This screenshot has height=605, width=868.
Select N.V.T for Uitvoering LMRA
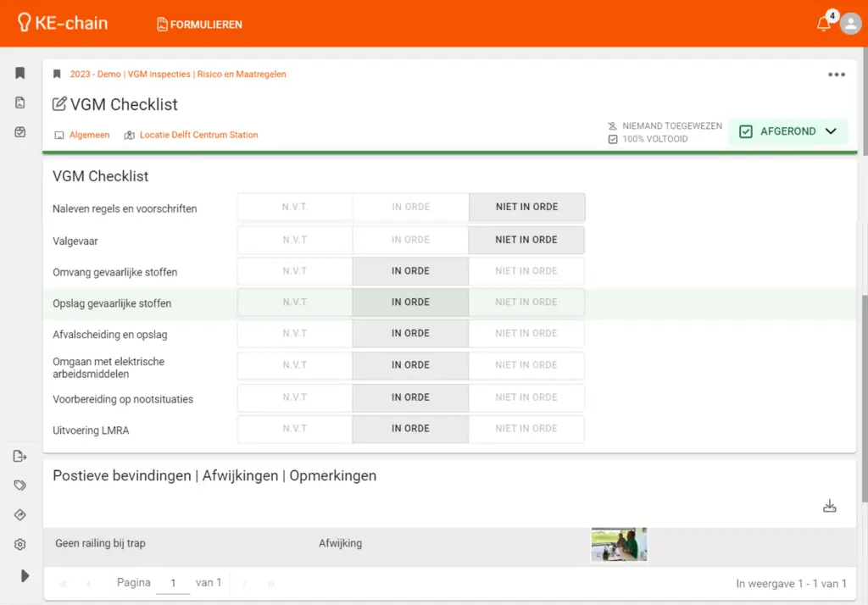(294, 429)
